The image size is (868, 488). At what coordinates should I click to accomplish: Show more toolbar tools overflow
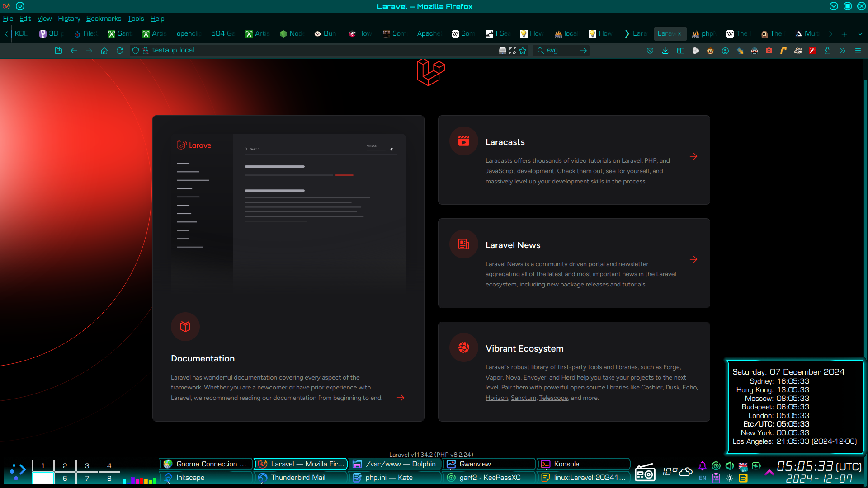click(842, 51)
